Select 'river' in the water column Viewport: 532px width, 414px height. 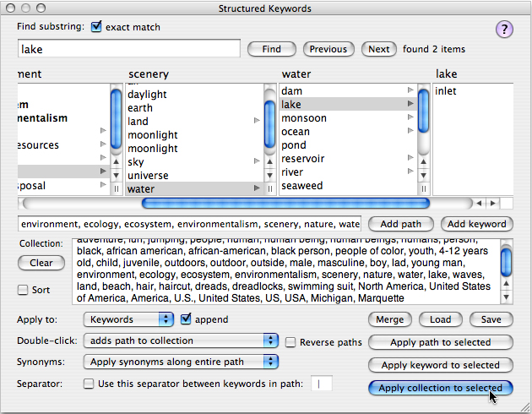pyautogui.click(x=292, y=172)
